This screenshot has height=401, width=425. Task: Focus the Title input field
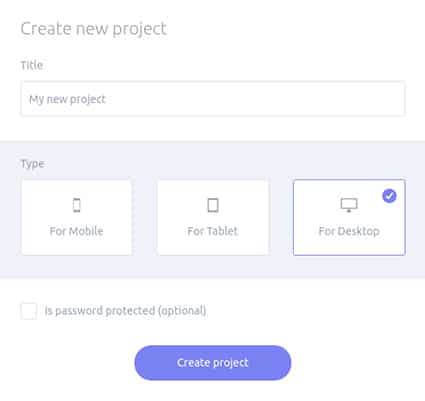point(213,99)
